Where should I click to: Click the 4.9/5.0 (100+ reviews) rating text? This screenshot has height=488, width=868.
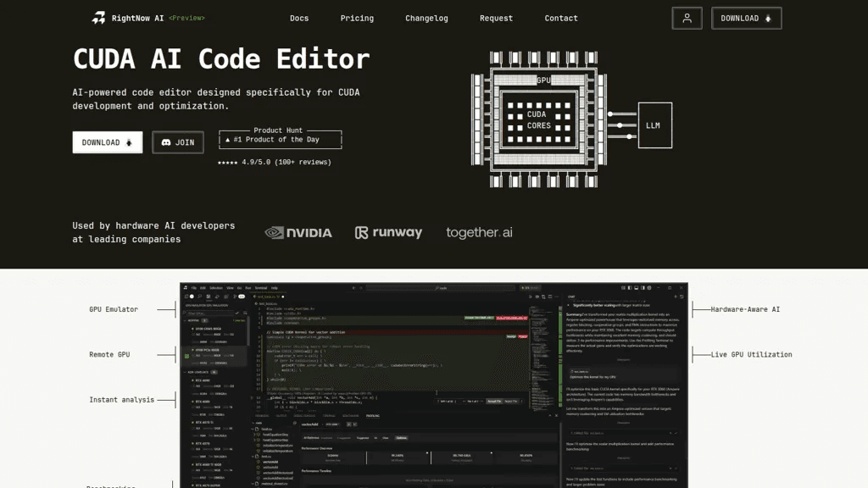tap(275, 162)
